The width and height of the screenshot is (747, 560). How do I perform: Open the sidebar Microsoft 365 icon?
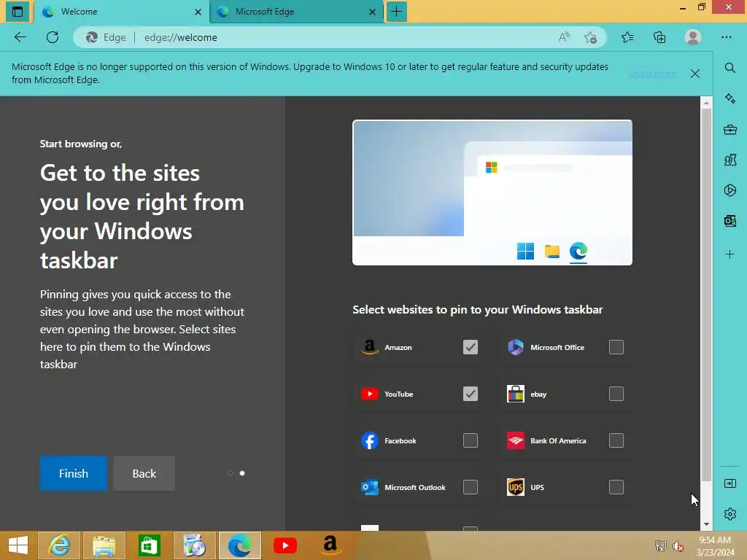729,190
